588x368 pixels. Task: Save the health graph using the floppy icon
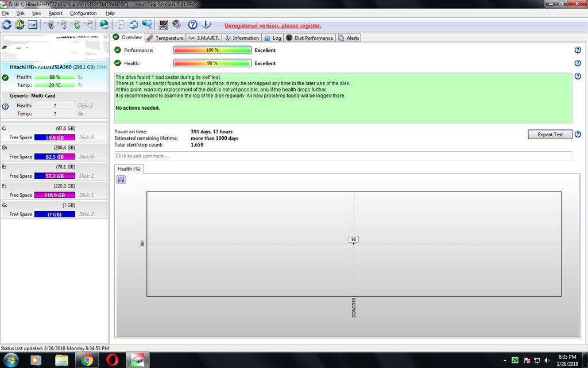coord(121,179)
